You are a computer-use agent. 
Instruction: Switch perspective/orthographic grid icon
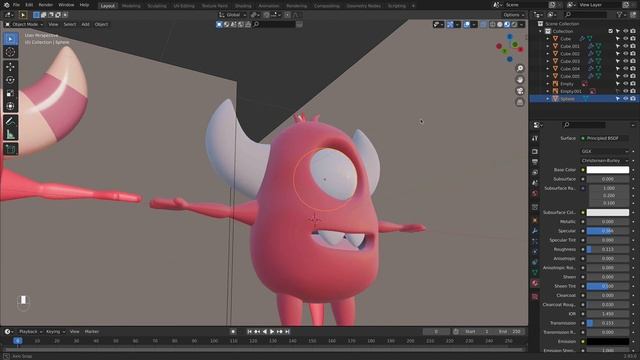coord(520,102)
